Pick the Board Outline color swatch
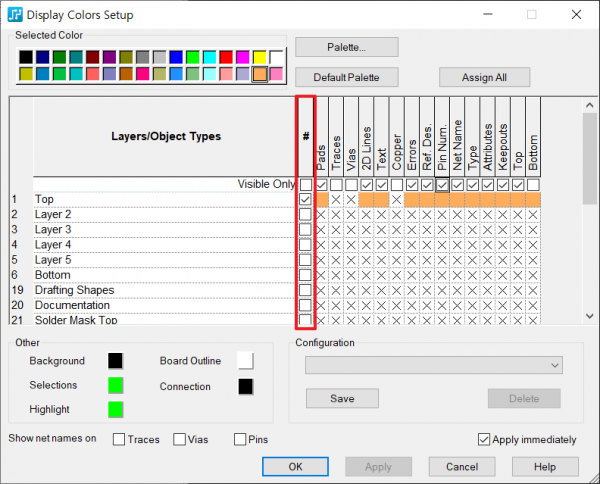Screen dimensions: 600x484 245,361
